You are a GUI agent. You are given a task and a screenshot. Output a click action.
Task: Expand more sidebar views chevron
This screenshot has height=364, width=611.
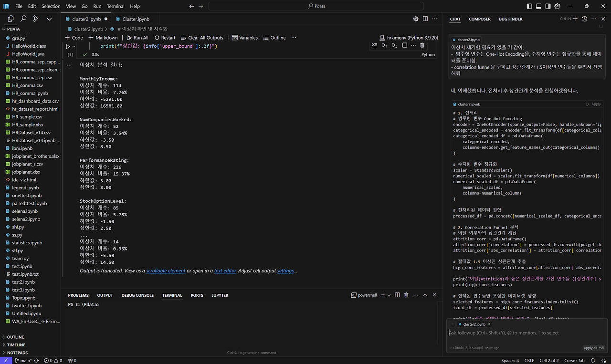pos(49,19)
